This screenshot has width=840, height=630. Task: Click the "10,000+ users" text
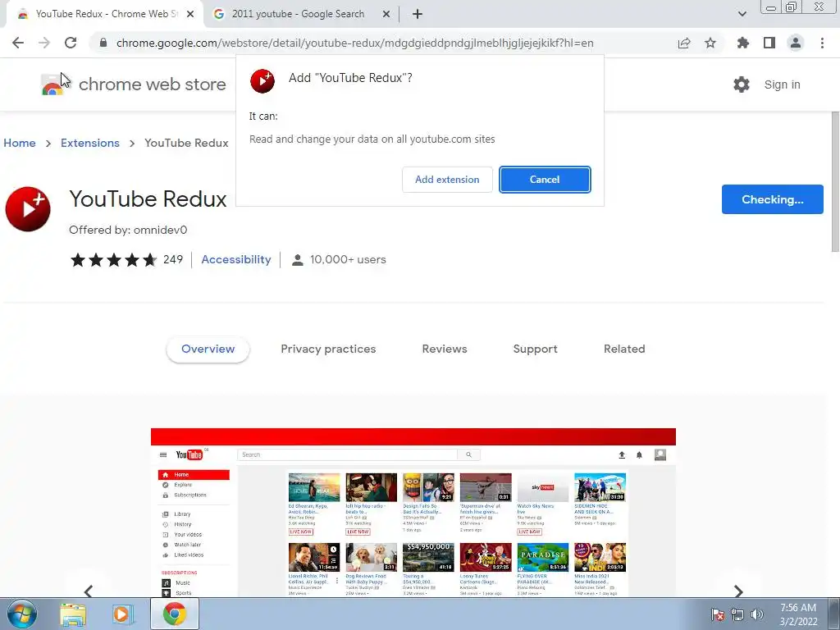coord(348,260)
